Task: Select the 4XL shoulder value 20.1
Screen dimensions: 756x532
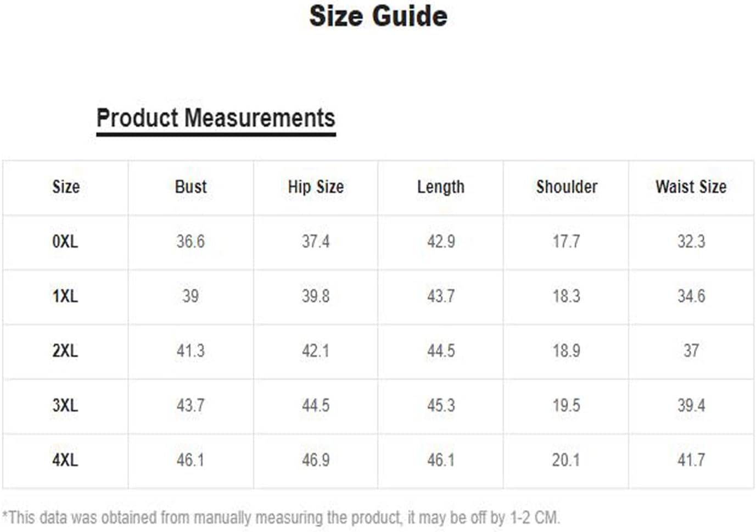Action: pos(567,460)
